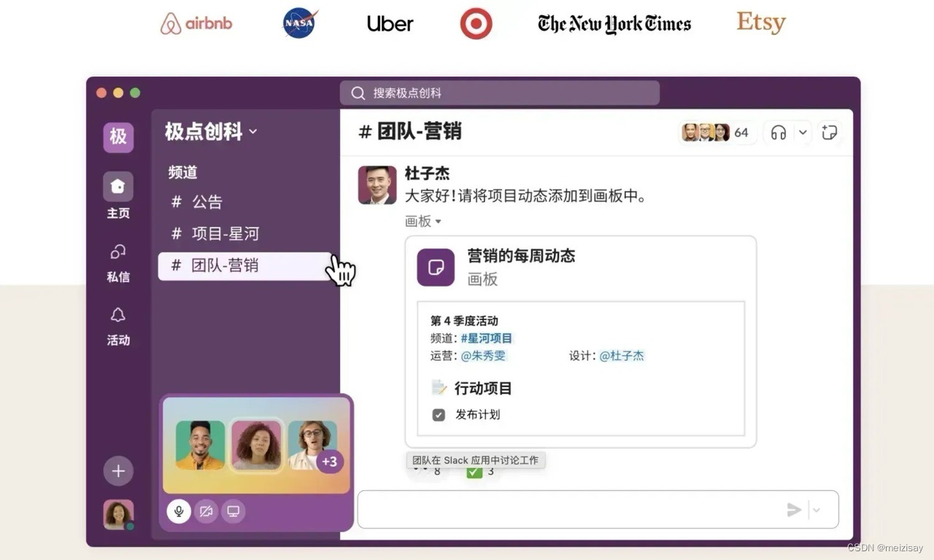Click in the 搜索极点创科 search field
934x560 pixels.
[x=499, y=93]
